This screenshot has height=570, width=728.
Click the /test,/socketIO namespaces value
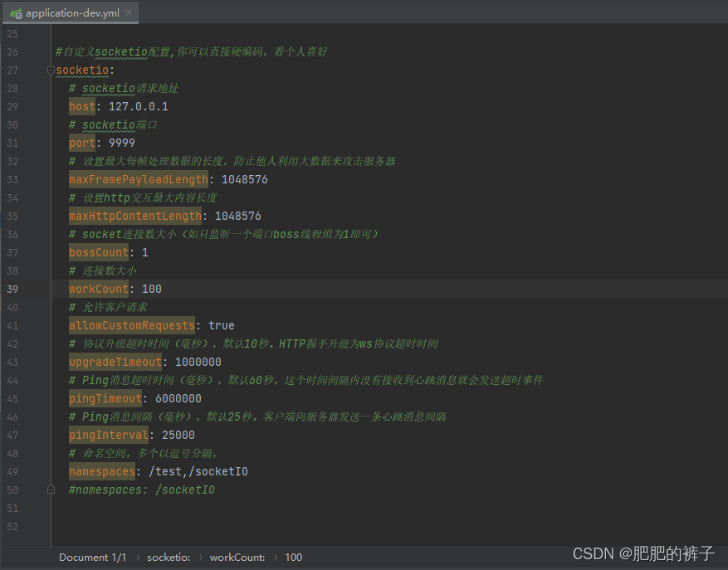pos(198,471)
